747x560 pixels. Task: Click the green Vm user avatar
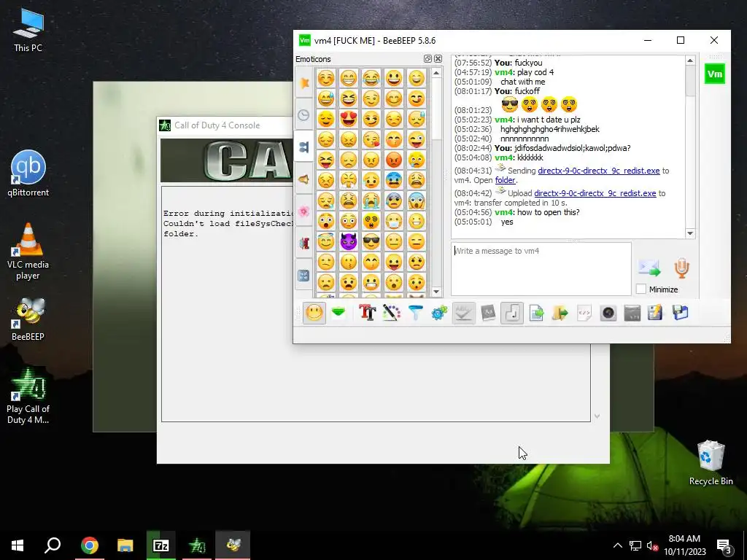tap(715, 74)
